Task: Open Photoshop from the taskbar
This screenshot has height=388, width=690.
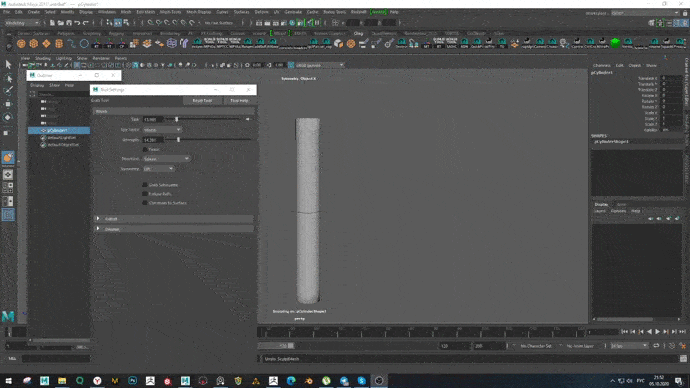Action: [x=132, y=381]
